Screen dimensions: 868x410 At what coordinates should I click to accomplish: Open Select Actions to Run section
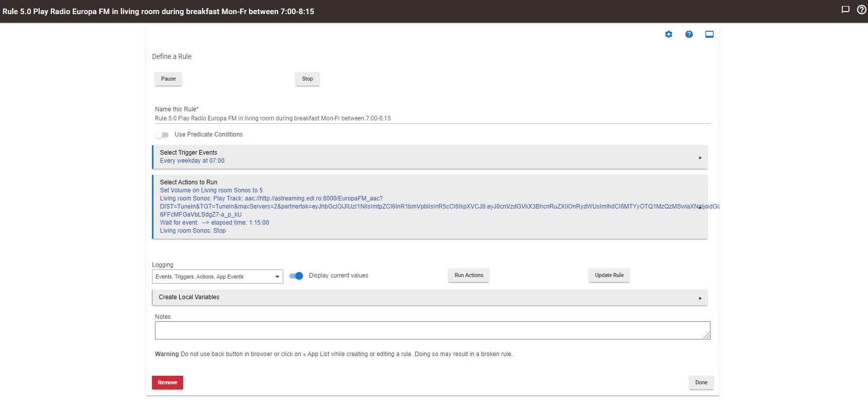[x=189, y=182]
